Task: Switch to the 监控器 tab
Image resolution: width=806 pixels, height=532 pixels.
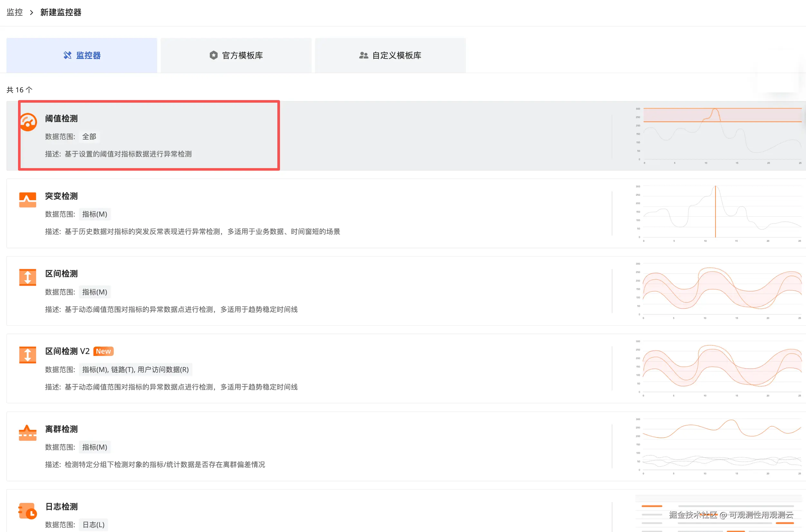Action: [82, 55]
